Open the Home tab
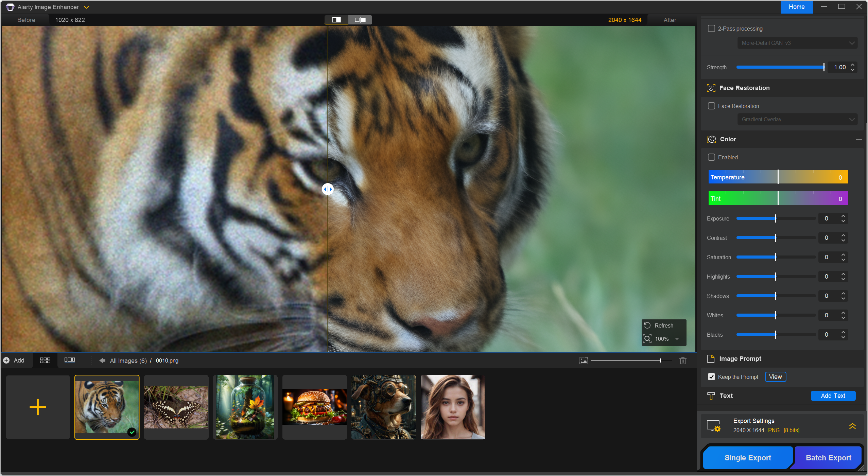 pos(796,7)
